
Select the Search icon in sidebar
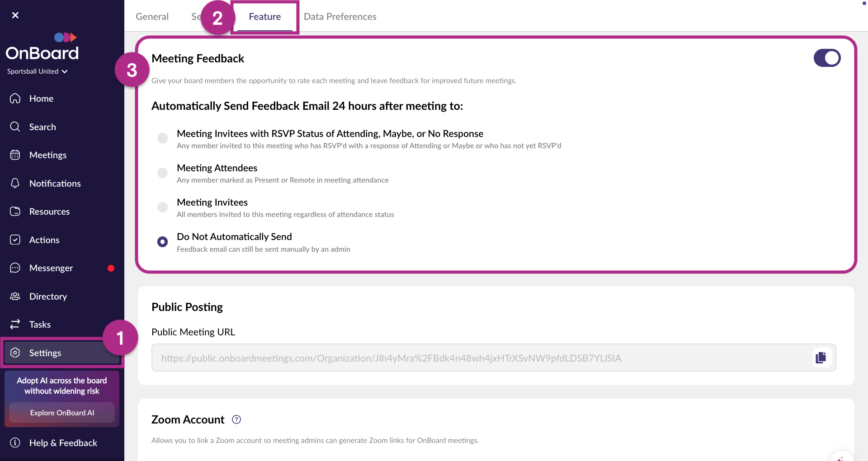tap(15, 127)
